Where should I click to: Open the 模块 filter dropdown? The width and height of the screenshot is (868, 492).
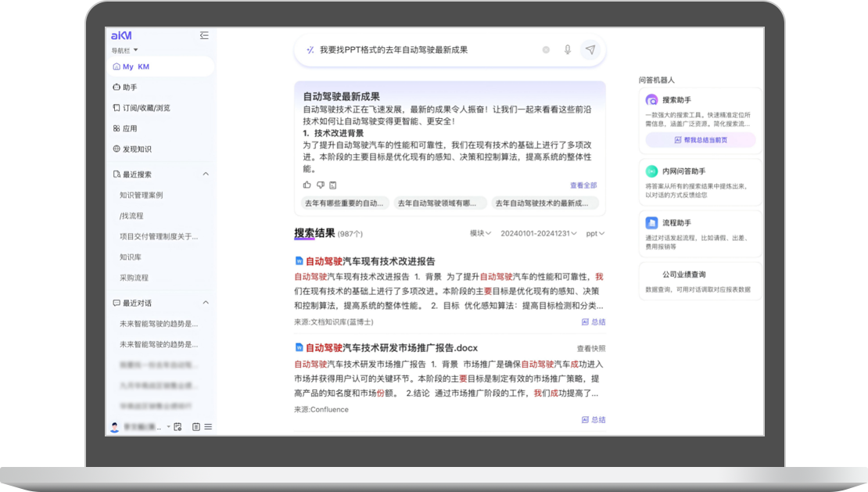(480, 233)
